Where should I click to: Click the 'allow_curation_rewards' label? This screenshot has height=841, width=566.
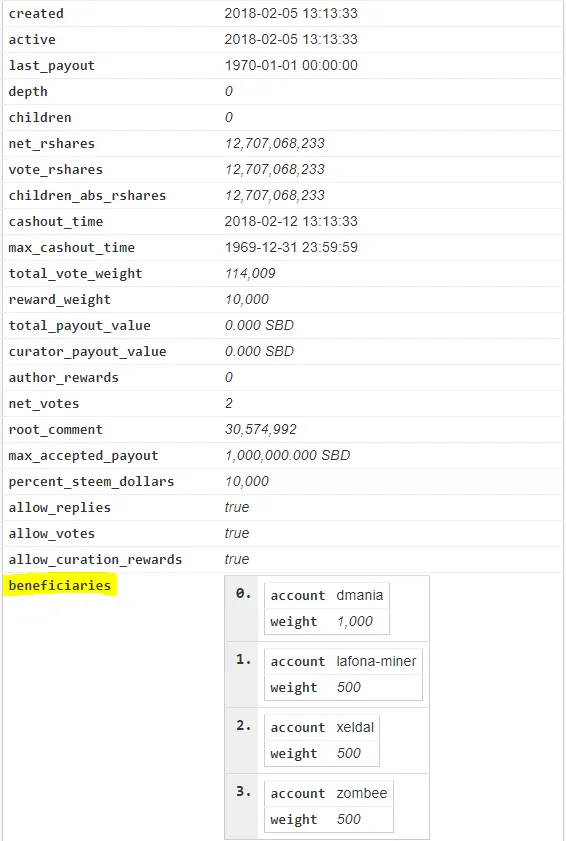tap(95, 560)
